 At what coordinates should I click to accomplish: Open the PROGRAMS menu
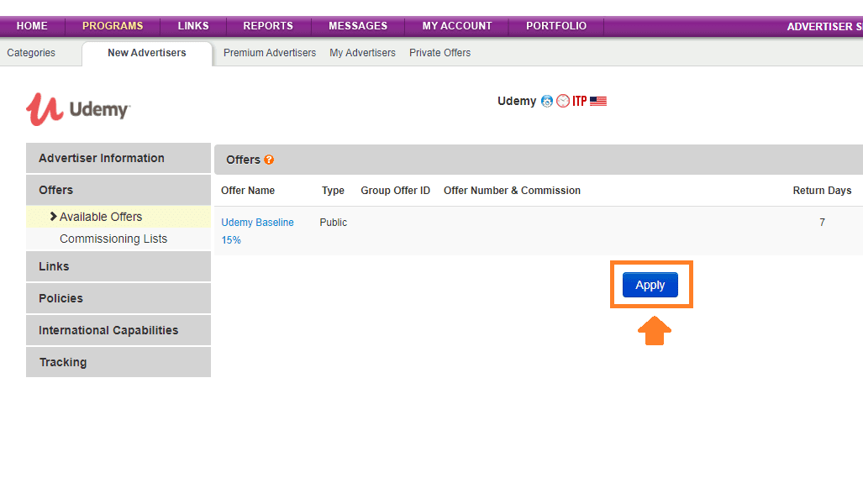(x=113, y=26)
